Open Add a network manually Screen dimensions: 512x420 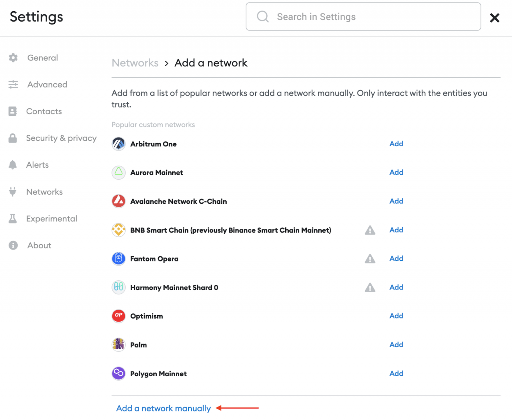pos(163,408)
